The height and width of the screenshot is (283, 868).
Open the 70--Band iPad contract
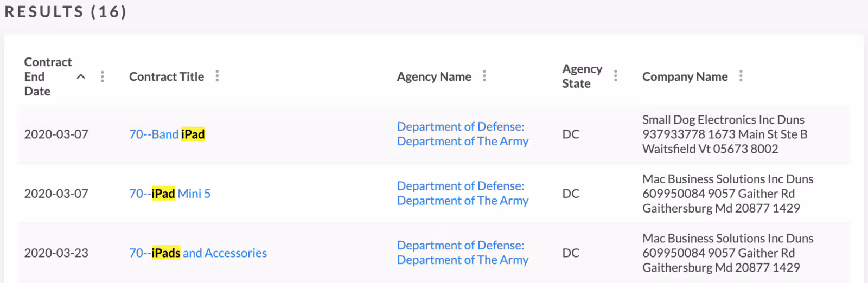(167, 134)
